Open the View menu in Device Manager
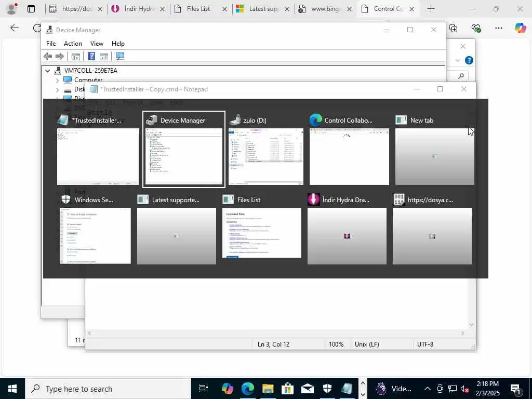Screen dimensions: 532x399 coord(97,44)
